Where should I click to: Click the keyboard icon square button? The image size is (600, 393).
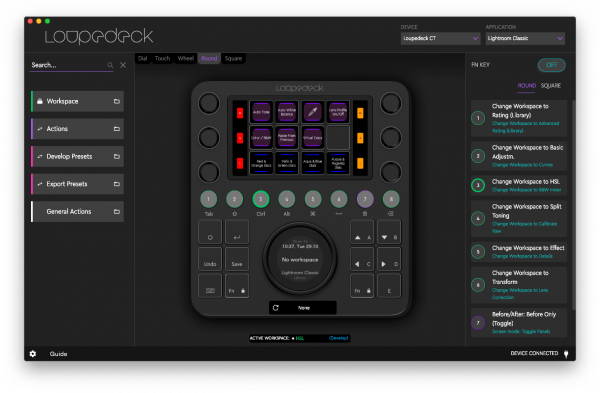tap(210, 286)
